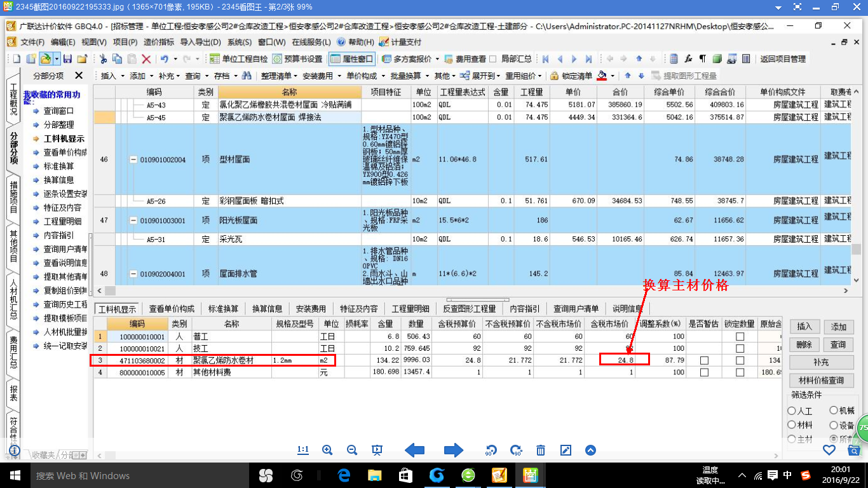Check 是否暂估 box for 聚氯乙烯防水卷材 row
The width and height of the screenshot is (868, 488).
click(x=703, y=360)
